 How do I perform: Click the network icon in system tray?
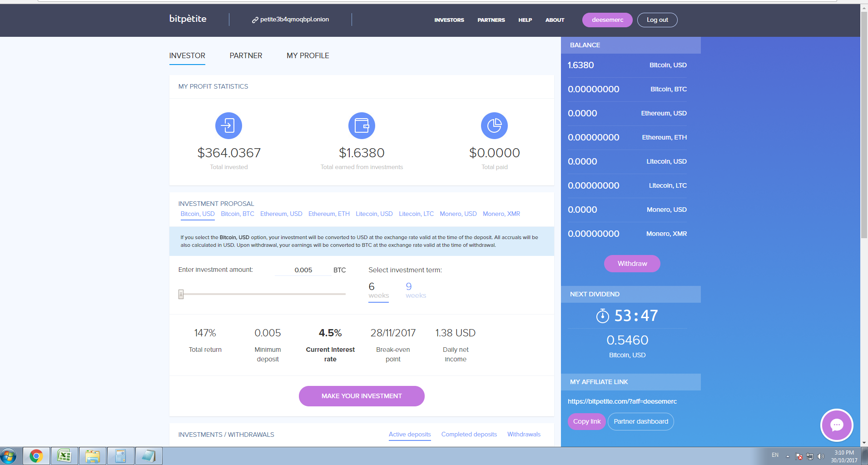(809, 456)
